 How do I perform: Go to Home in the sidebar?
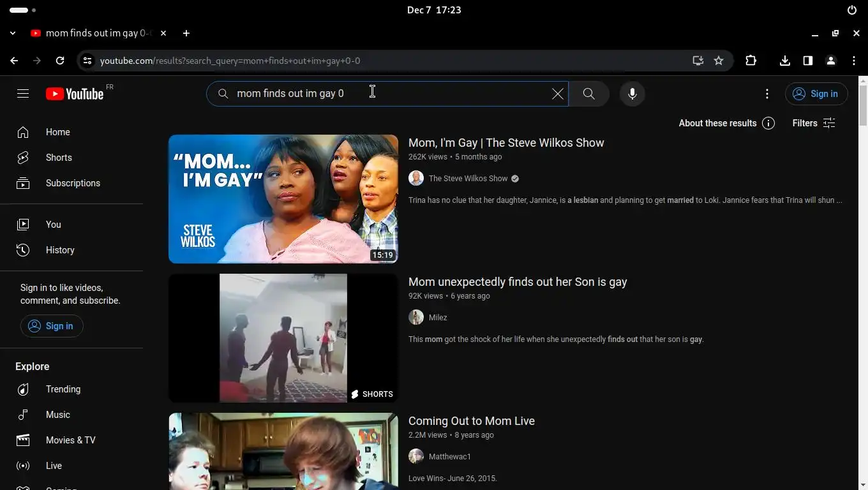pyautogui.click(x=71, y=132)
